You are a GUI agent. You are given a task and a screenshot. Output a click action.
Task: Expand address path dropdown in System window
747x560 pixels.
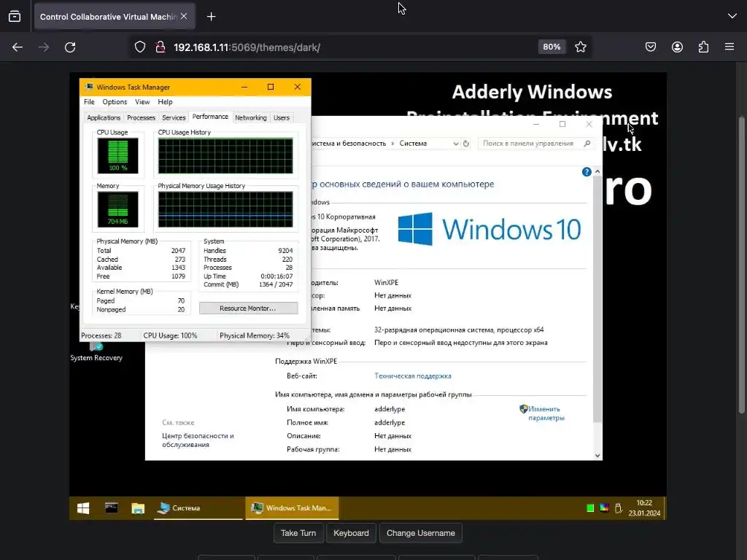coord(456,144)
